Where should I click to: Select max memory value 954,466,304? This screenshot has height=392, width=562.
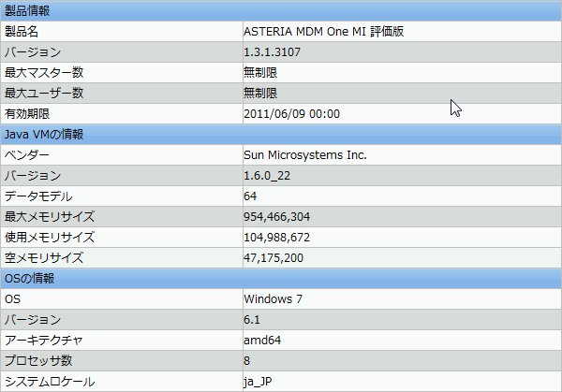pos(276,217)
